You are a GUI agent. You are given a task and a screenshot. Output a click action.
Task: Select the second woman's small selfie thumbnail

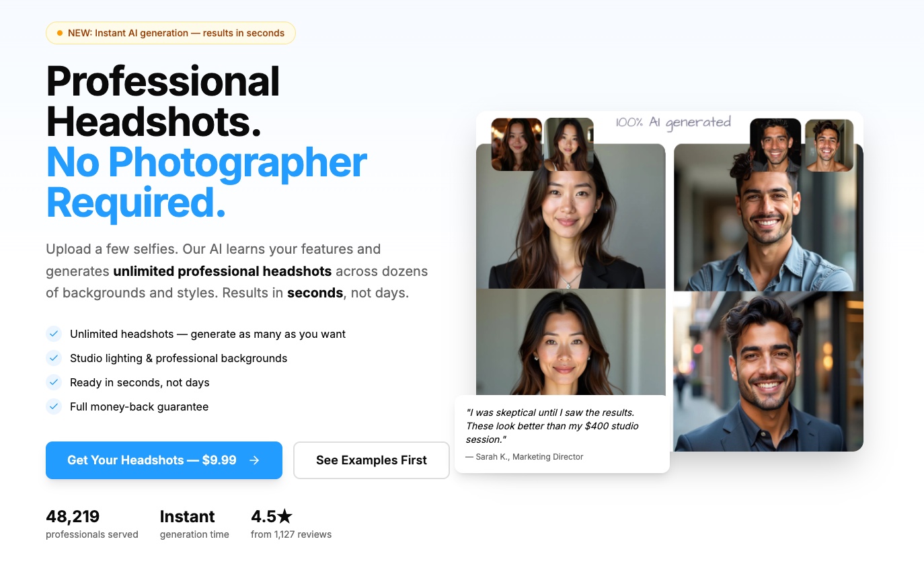click(569, 144)
